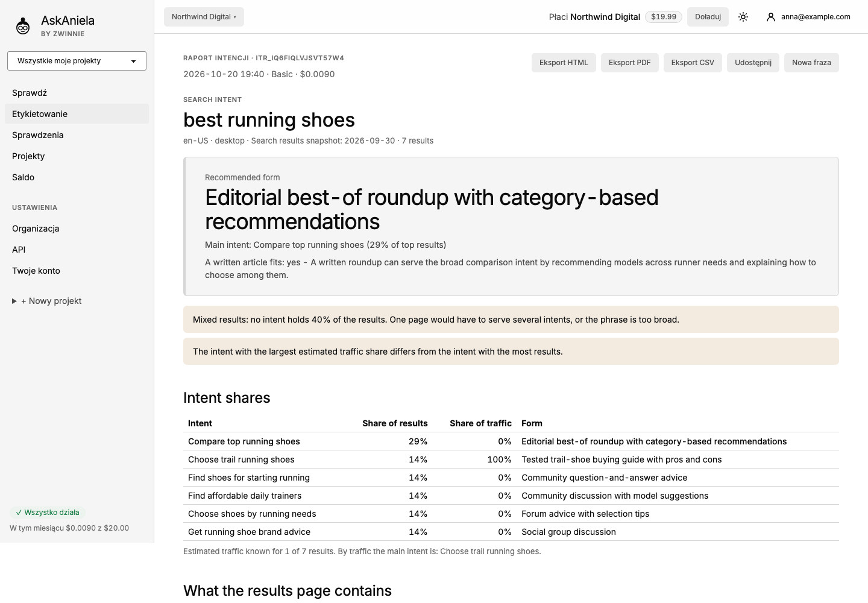Image resolution: width=868 pixels, height=603 pixels.
Task: Click the $19.99 balance badge
Action: 664,17
